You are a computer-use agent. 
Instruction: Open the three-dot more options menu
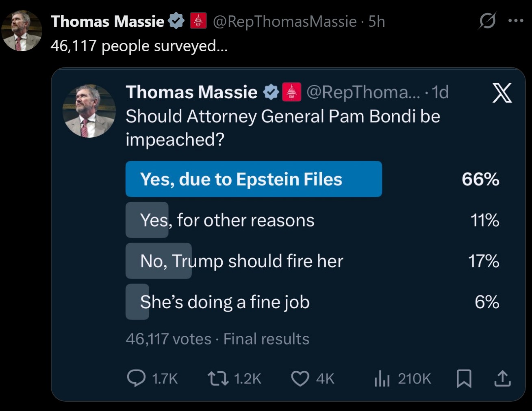[x=516, y=21]
